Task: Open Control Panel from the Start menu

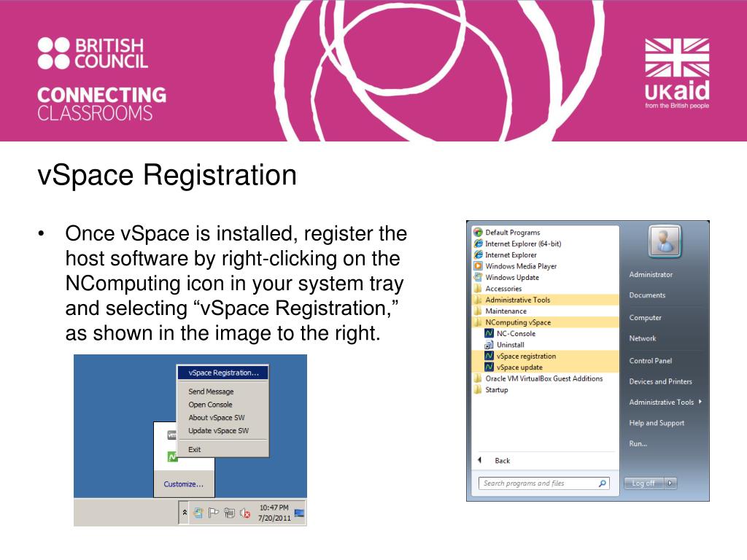Action: pos(650,360)
